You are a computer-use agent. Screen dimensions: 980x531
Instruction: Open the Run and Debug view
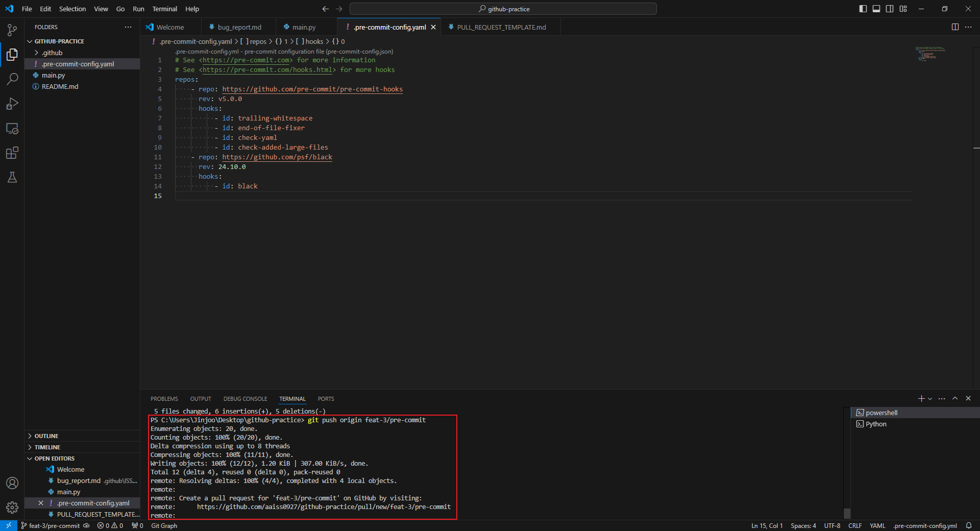pyautogui.click(x=12, y=104)
